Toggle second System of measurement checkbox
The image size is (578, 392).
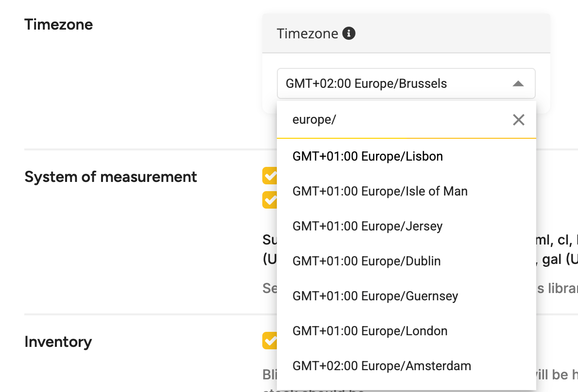tap(270, 200)
